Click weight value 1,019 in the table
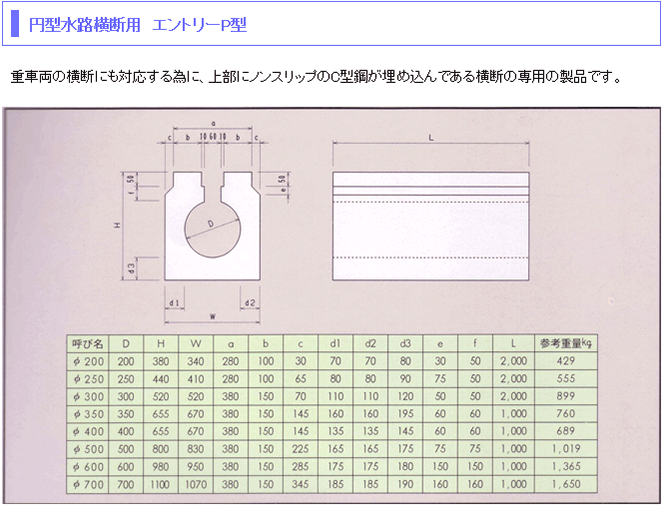662x505 pixels. pyautogui.click(x=566, y=448)
